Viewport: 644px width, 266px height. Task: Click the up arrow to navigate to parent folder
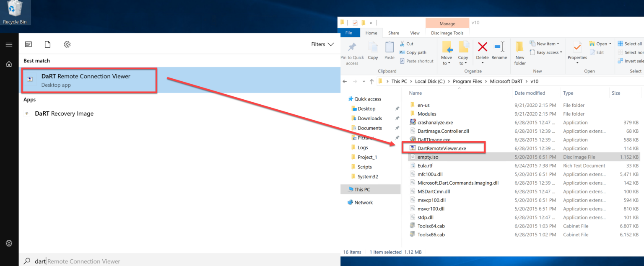point(371,81)
